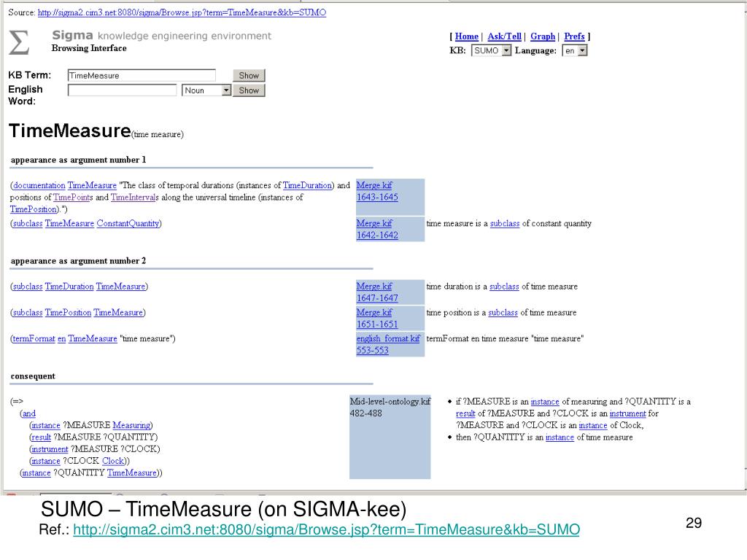The width and height of the screenshot is (747, 560).
Task: Open TimeMeasure link in documentation statement
Action: point(92,185)
